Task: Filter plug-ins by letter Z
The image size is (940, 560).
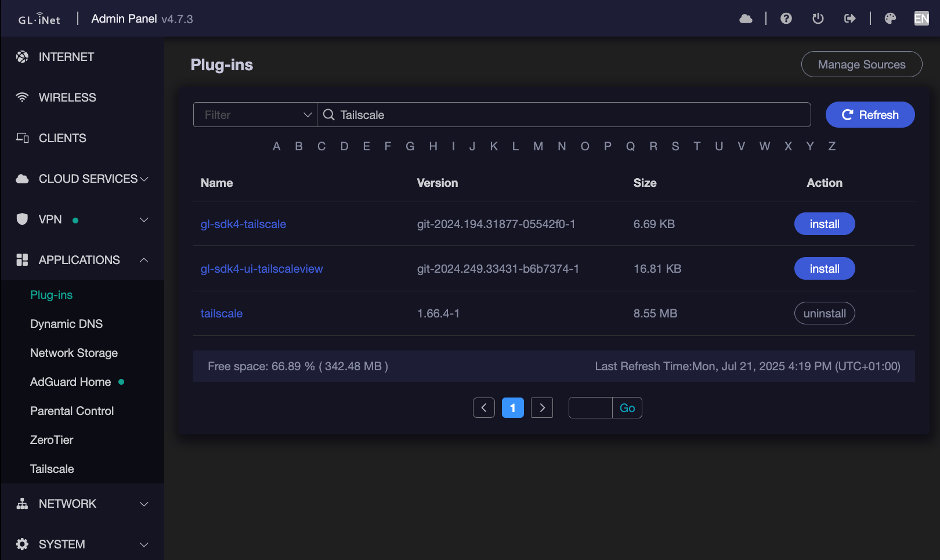Action: click(x=832, y=146)
